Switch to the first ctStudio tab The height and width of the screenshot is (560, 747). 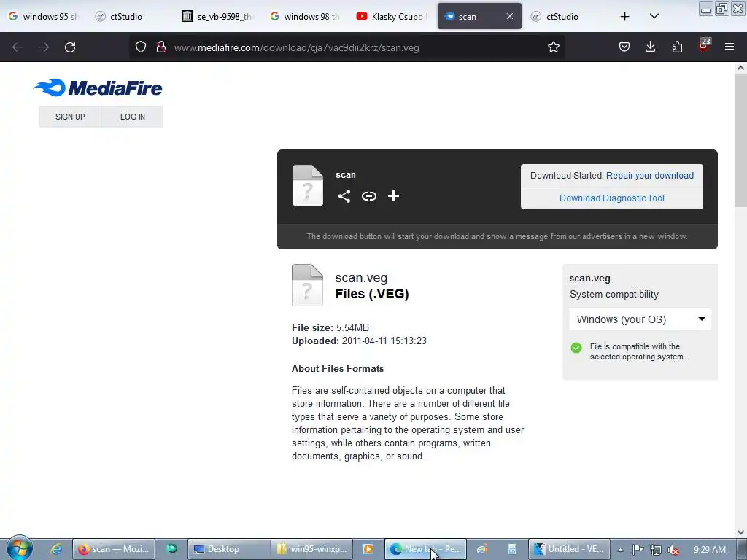pos(127,16)
